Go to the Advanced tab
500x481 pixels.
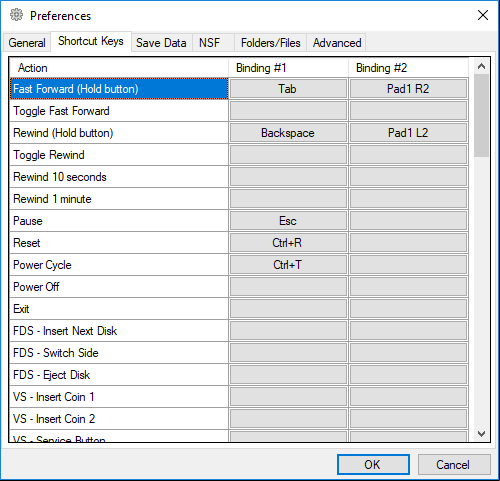coord(337,43)
